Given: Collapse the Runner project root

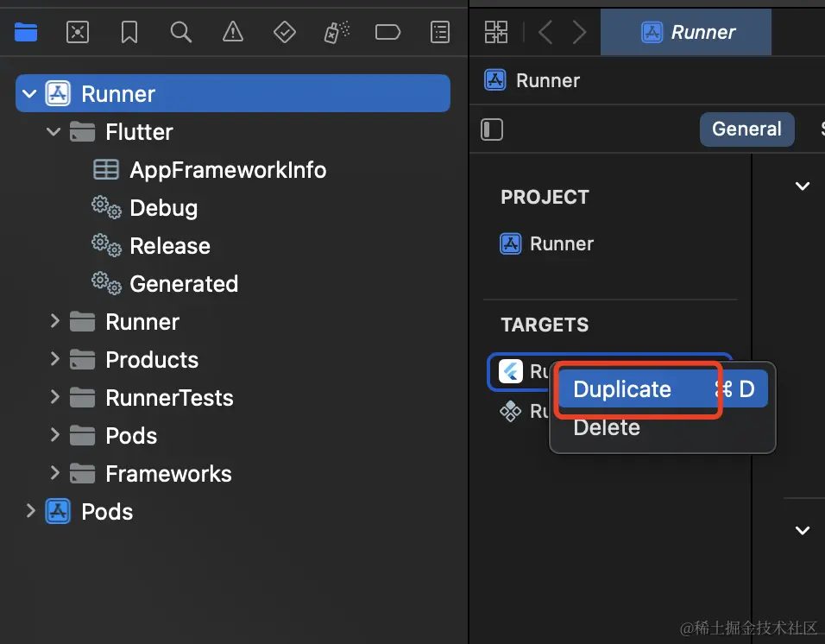Looking at the screenshot, I should 29,93.
